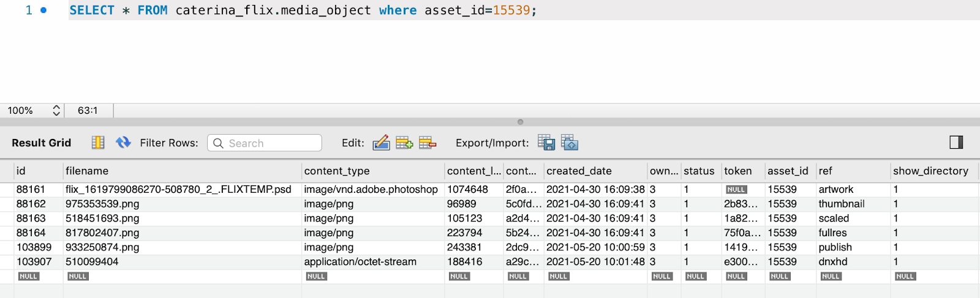
Task: Click the result grid columns icon
Action: 98,143
